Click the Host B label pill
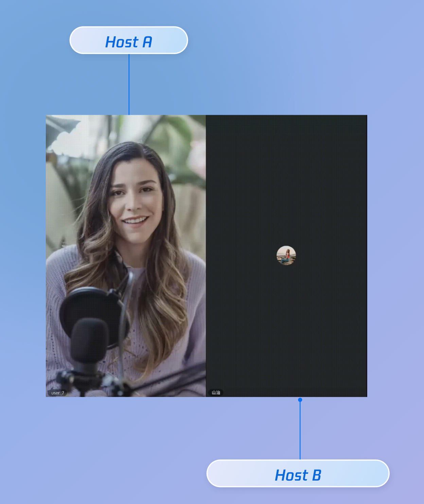The width and height of the screenshot is (424, 504). pyautogui.click(x=298, y=473)
